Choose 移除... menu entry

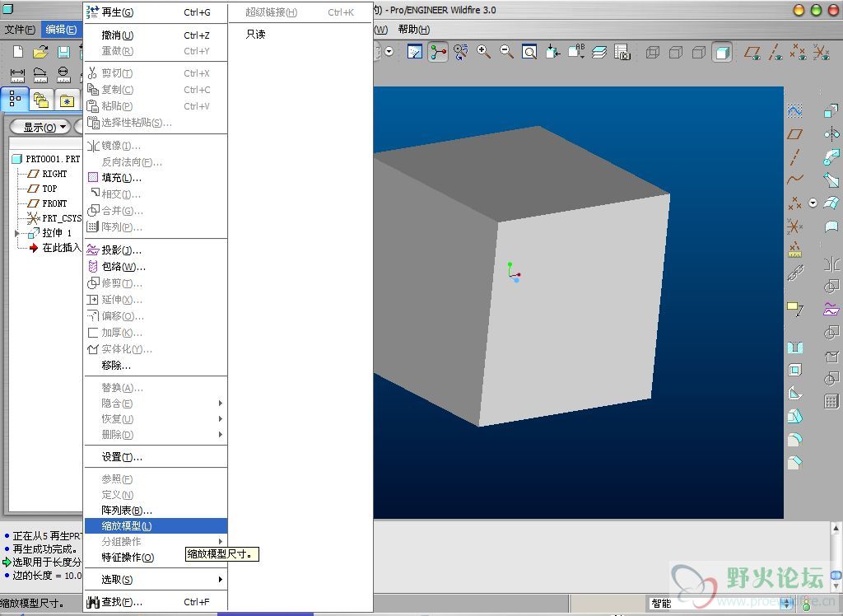pos(156,366)
